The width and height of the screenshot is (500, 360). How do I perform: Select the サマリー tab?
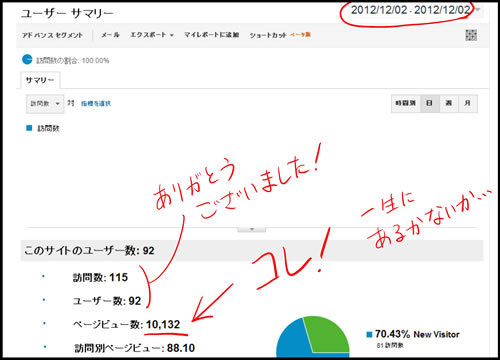click(x=40, y=80)
